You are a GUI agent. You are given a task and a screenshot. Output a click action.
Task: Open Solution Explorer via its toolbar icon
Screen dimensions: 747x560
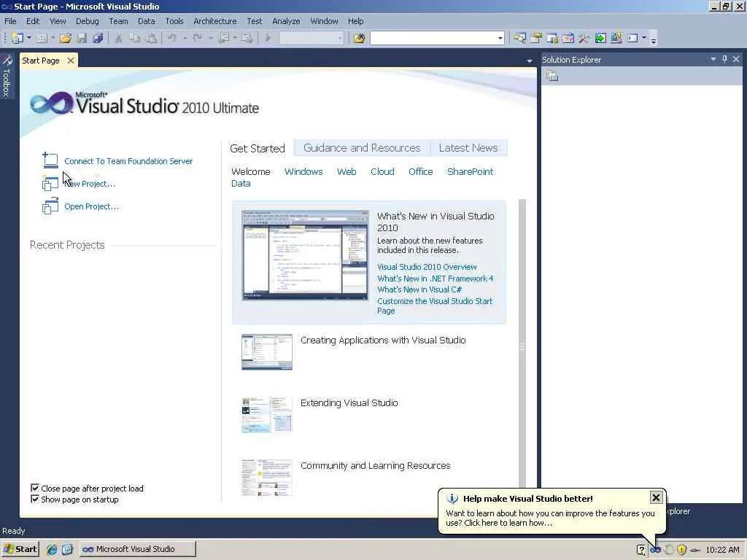519,38
